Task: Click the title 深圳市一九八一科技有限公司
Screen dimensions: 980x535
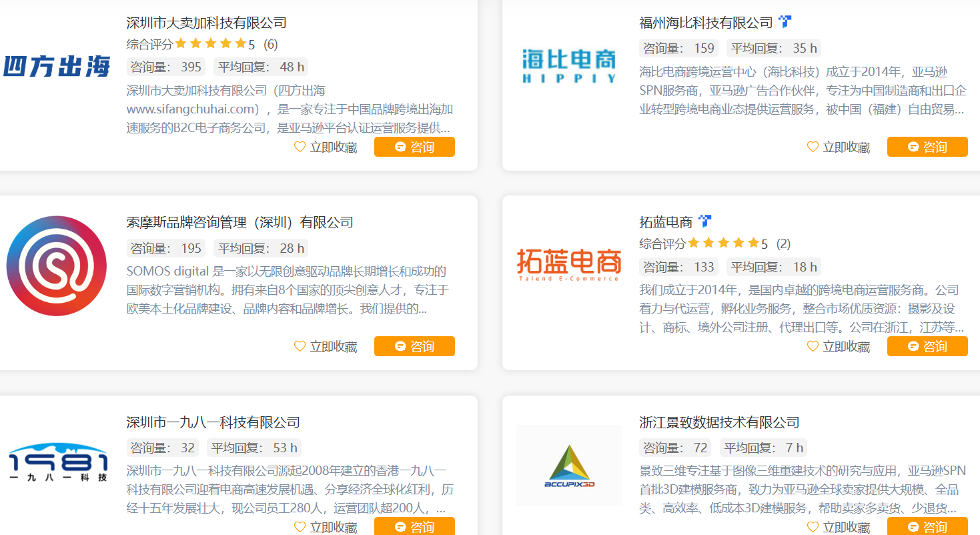Action: click(213, 422)
